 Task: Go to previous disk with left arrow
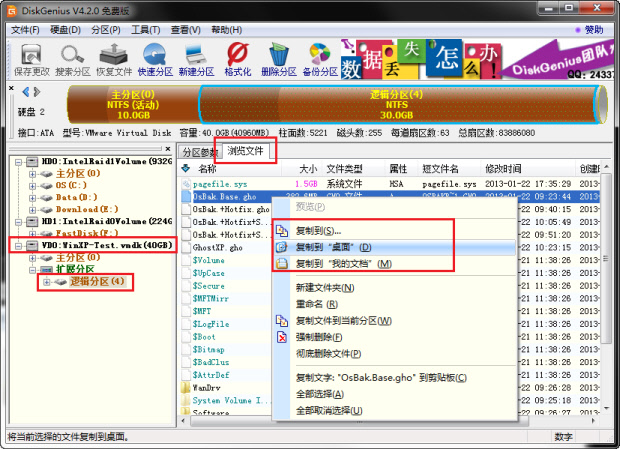point(26,92)
